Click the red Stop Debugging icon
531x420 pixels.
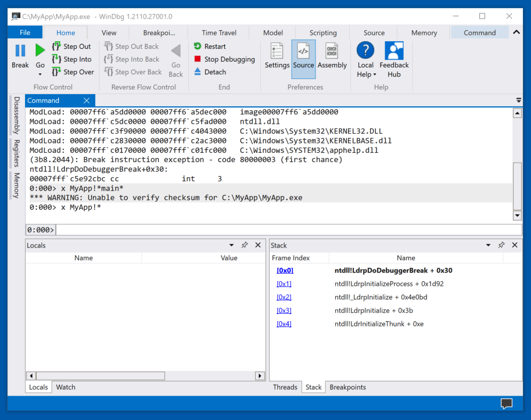tap(198, 59)
